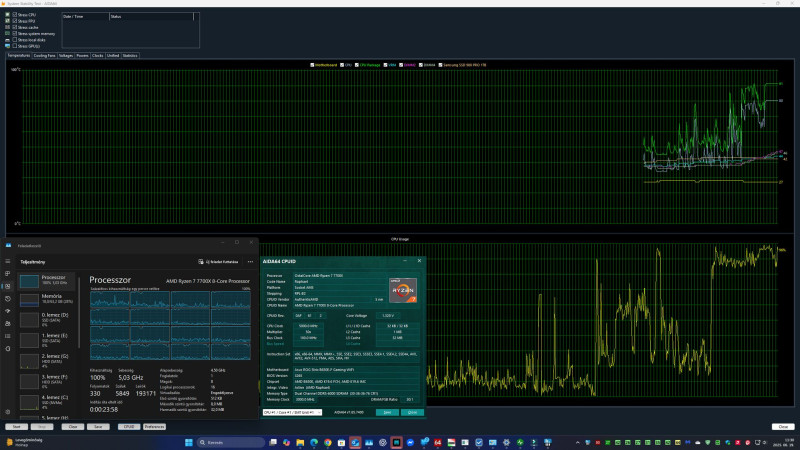Viewport: 800px width, 450px height.
Task: Open CPU #1 / Core #1 selector dropdown
Action: point(292,412)
